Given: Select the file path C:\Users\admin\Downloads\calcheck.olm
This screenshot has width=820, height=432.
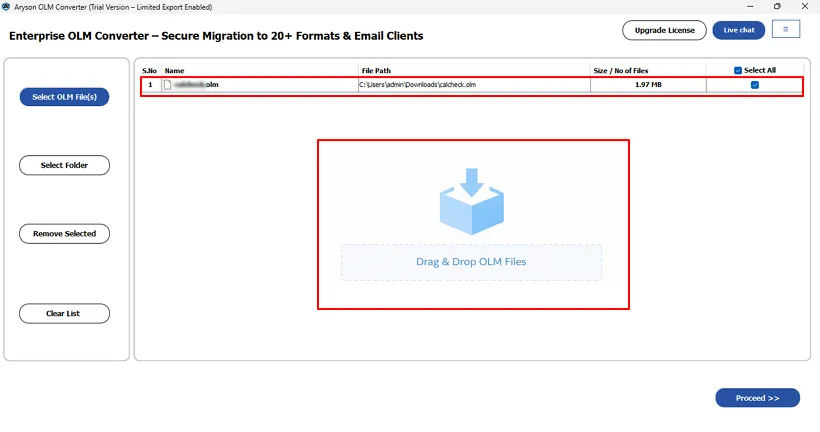Looking at the screenshot, I should click(417, 85).
